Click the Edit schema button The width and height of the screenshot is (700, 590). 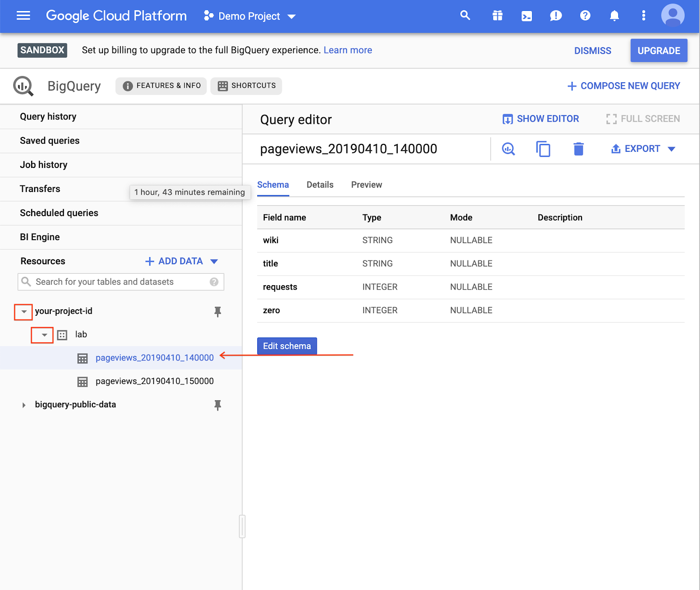(x=287, y=346)
